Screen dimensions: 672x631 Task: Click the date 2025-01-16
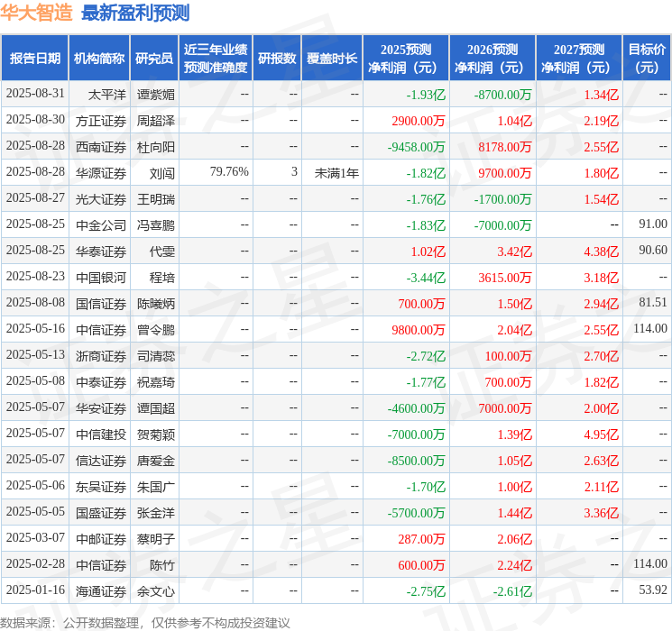35,590
